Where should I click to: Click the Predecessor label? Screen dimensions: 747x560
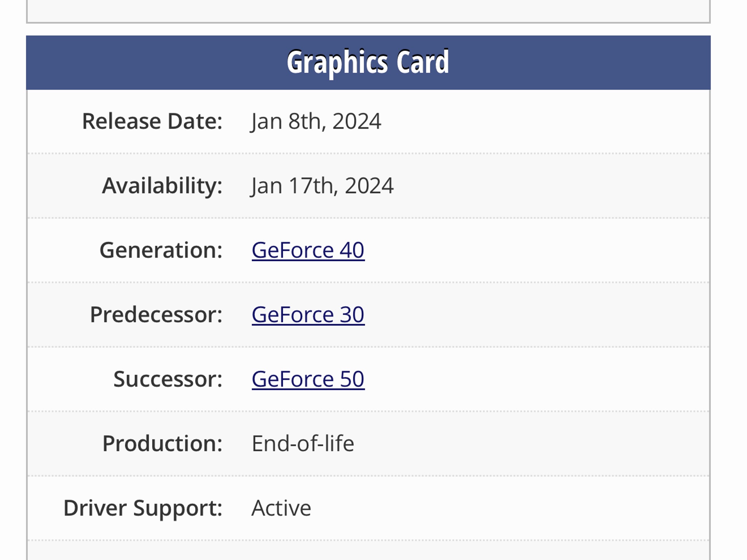pyautogui.click(x=156, y=315)
